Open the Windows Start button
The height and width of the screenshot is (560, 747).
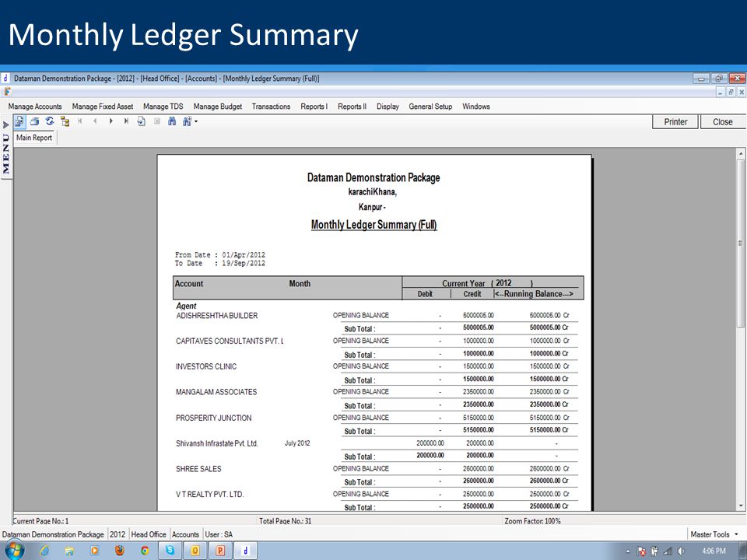(15, 551)
